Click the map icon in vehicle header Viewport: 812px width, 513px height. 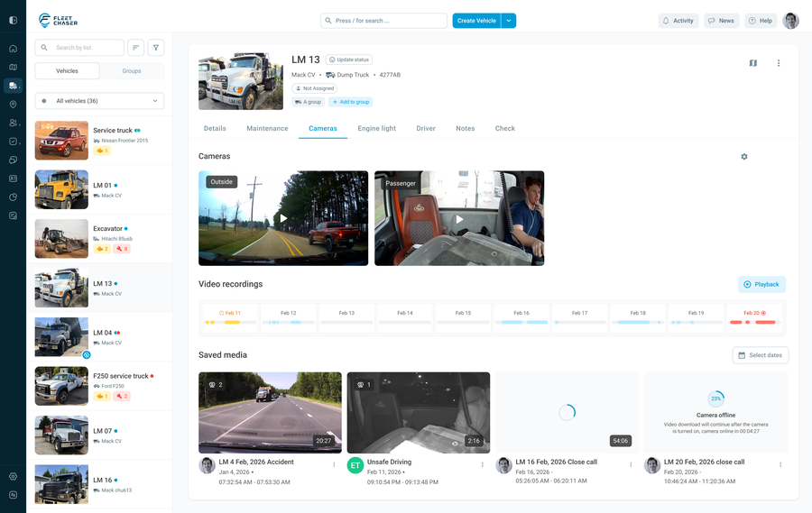coord(753,63)
